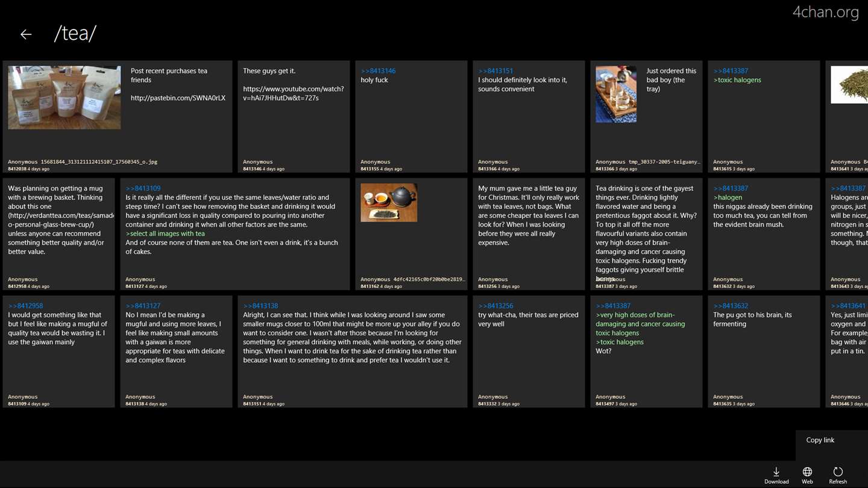Open the black teapot photo thumbnail
The width and height of the screenshot is (868, 488).
click(x=389, y=202)
